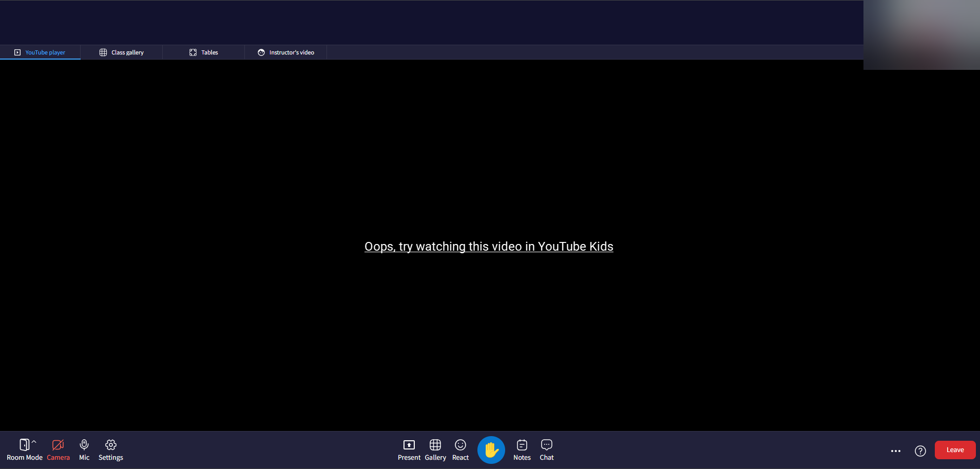Toggle the raise hand button

point(491,450)
